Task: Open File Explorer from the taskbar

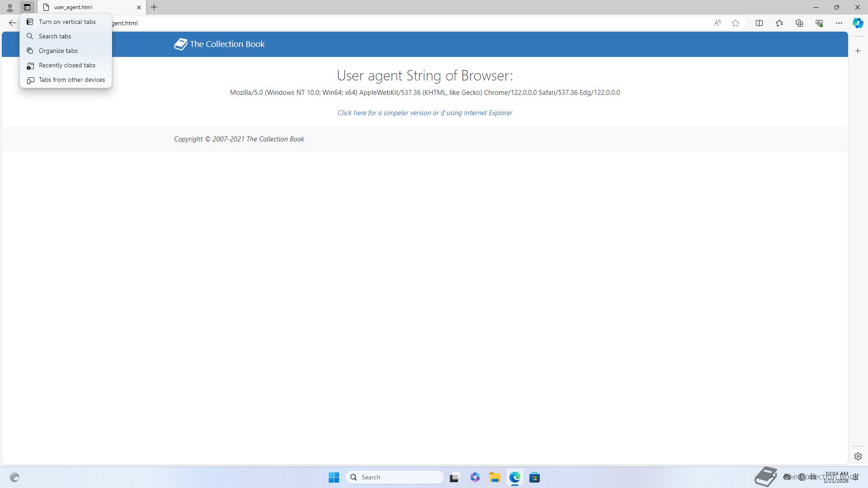Action: (495, 477)
